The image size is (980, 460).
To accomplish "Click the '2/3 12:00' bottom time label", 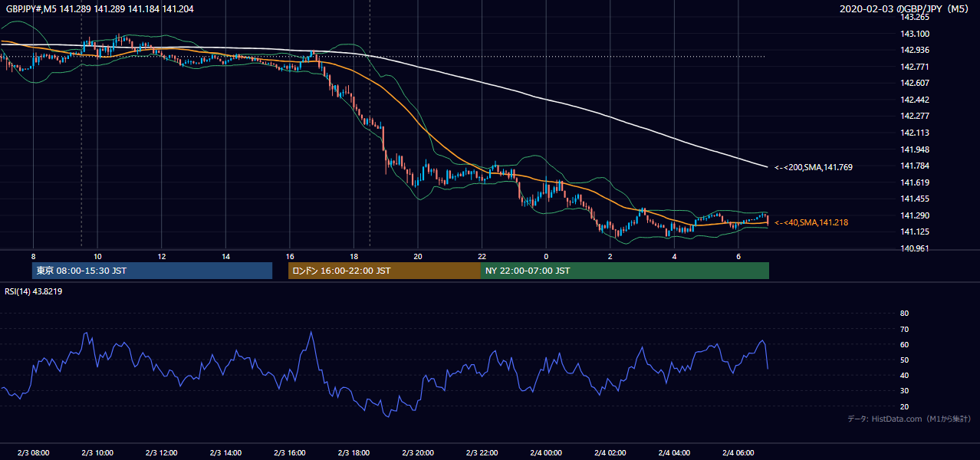I will 161,453.
